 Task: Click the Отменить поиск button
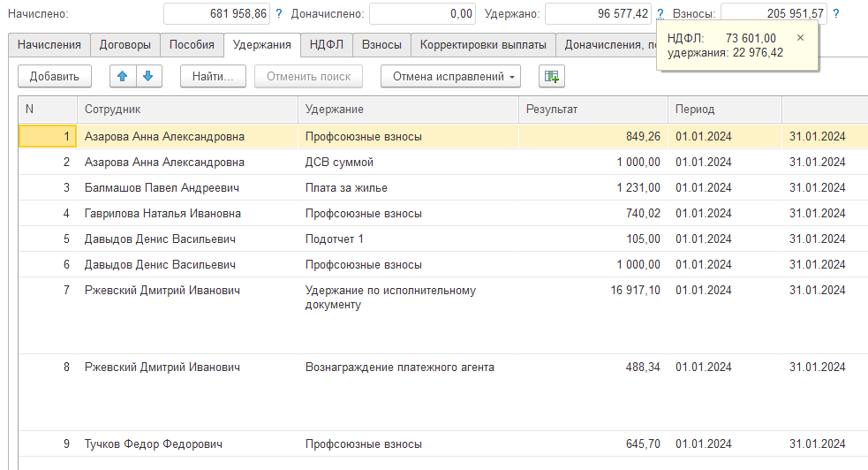click(308, 76)
